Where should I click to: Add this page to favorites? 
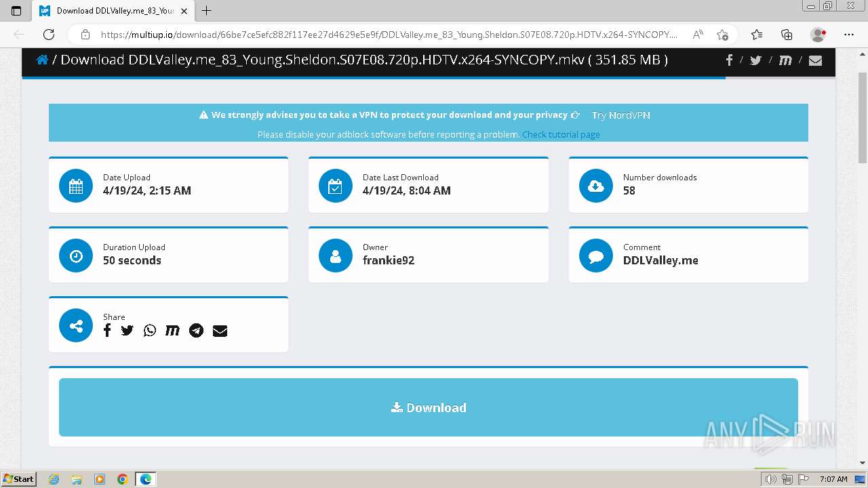[x=722, y=35]
